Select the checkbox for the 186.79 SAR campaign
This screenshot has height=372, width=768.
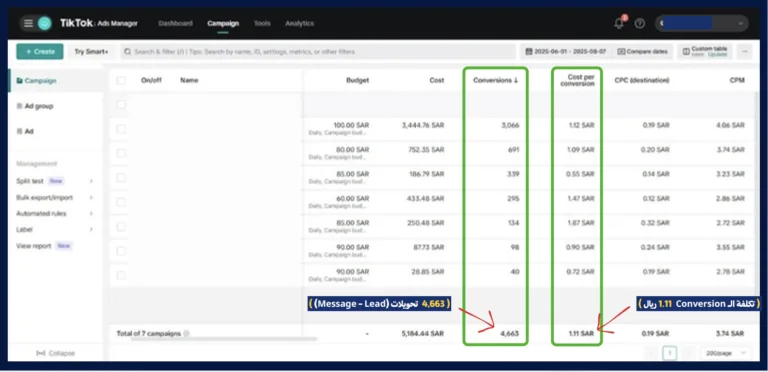[121, 178]
